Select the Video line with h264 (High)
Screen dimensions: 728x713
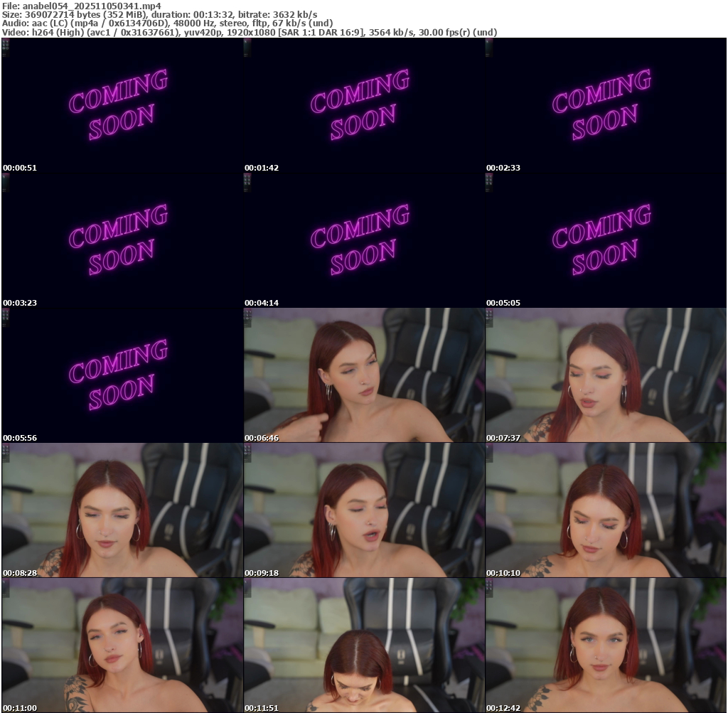(250, 33)
